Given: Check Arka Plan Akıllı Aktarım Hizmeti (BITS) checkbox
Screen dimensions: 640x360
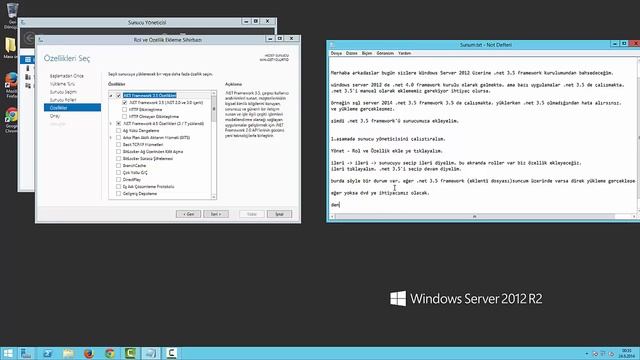Looking at the screenshot, I should [x=118, y=138].
